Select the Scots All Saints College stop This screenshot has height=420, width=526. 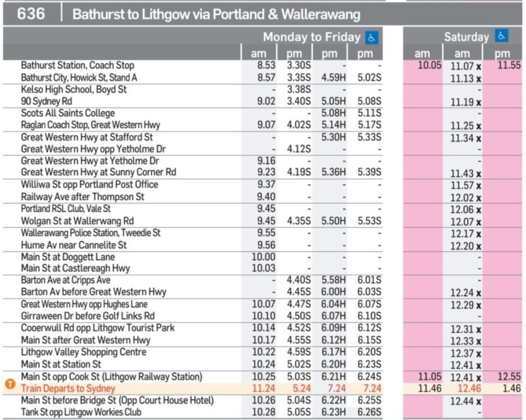pyautogui.click(x=68, y=113)
